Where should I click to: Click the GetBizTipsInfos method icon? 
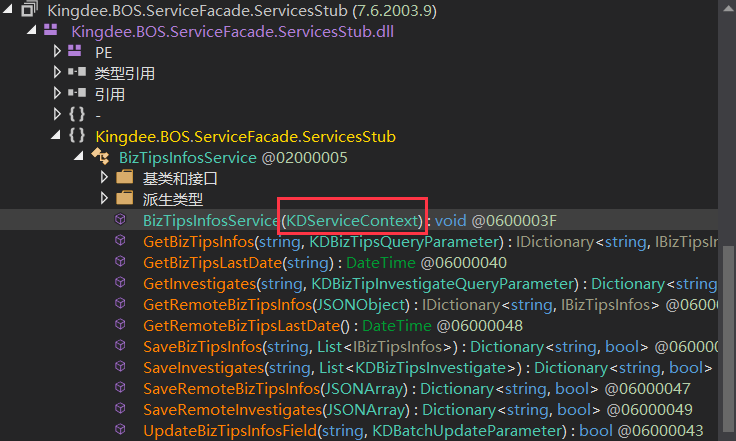click(x=121, y=240)
